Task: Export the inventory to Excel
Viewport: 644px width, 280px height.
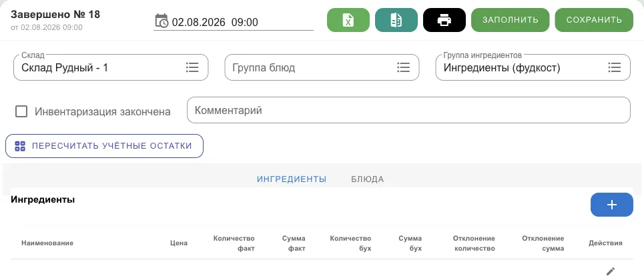Action: (x=348, y=20)
